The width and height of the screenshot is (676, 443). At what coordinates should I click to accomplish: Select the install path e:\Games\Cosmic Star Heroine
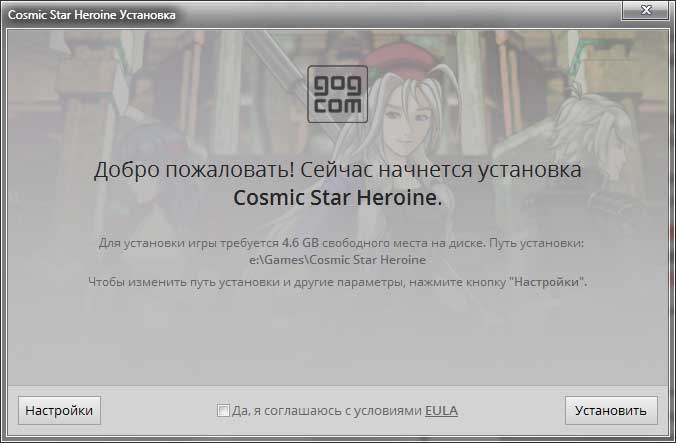338,260
